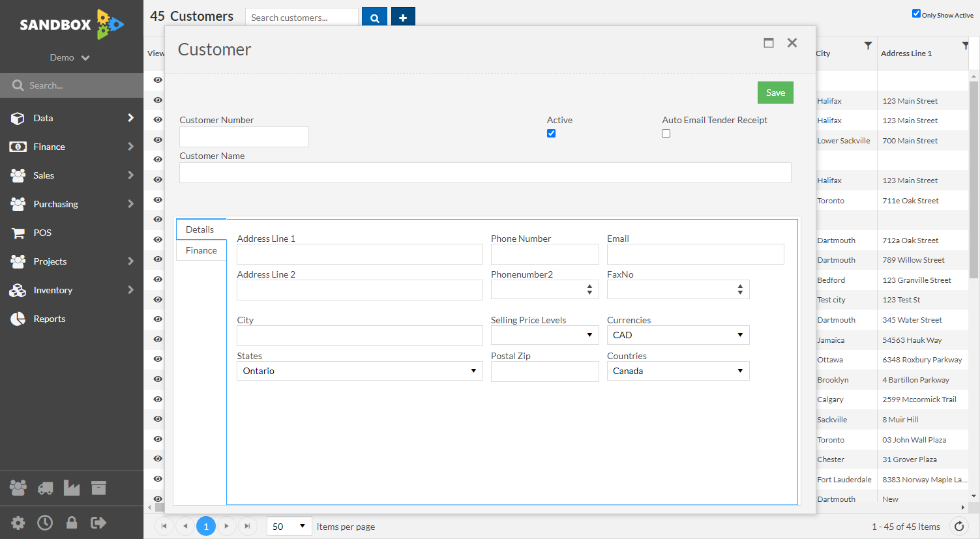
Task: Click the magnifier search customers button
Action: point(374,18)
